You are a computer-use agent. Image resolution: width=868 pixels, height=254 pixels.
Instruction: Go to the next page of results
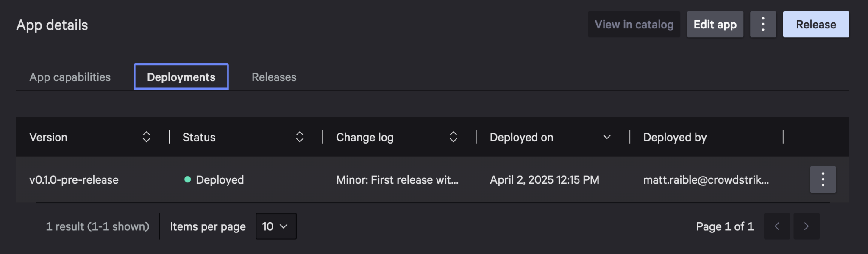(x=806, y=226)
